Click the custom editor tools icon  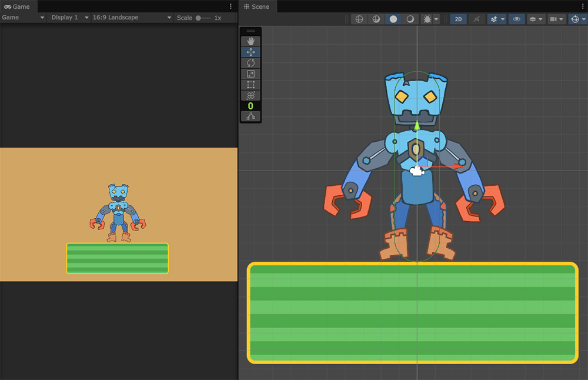point(250,116)
